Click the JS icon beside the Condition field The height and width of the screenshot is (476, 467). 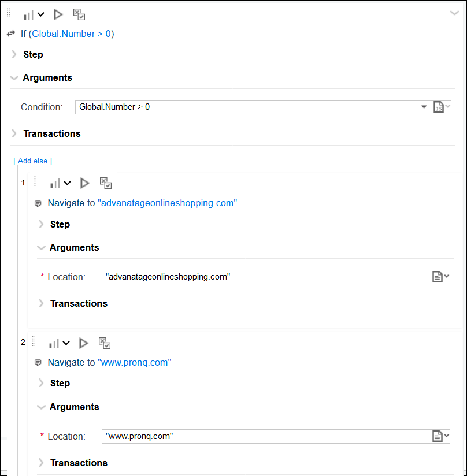coord(439,107)
